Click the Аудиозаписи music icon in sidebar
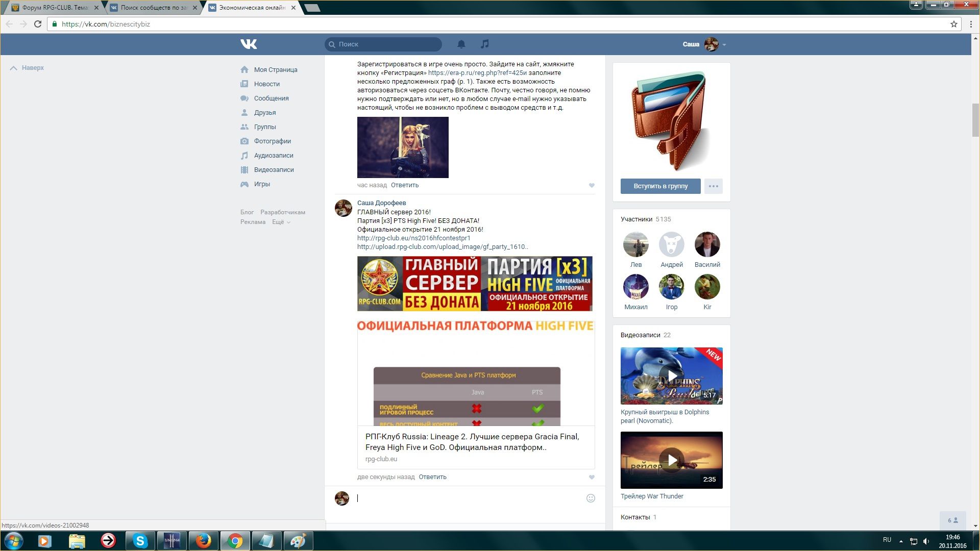Viewport: 980px width, 551px height. [244, 156]
